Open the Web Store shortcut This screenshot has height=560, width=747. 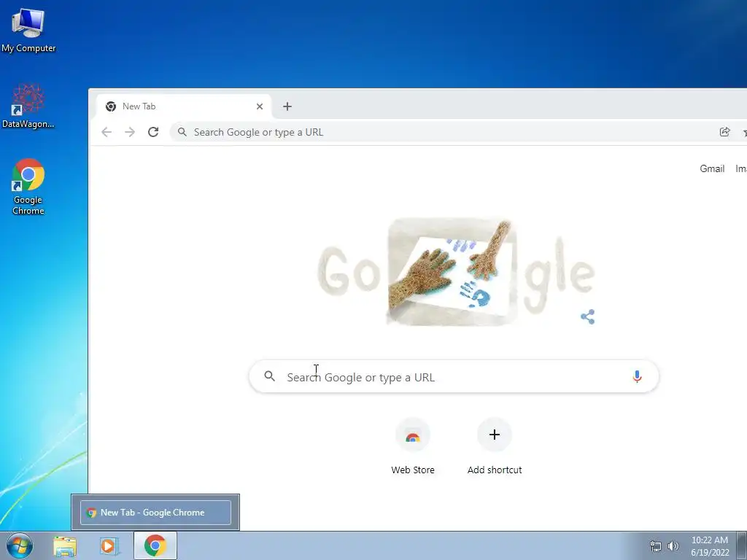click(413, 447)
